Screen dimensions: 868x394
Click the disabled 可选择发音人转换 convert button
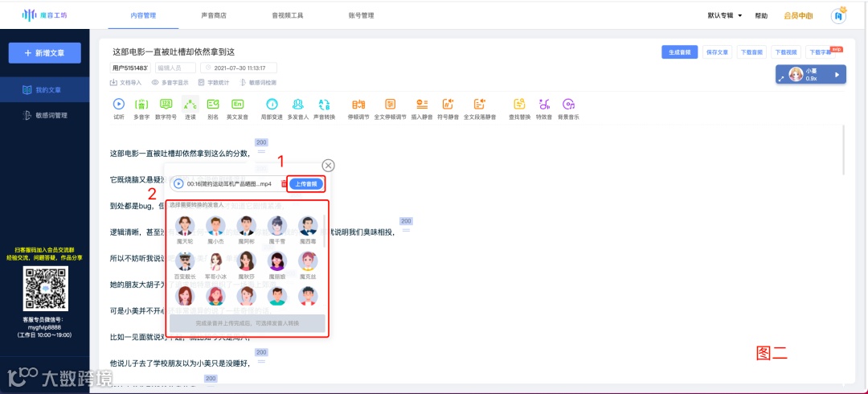[247, 323]
